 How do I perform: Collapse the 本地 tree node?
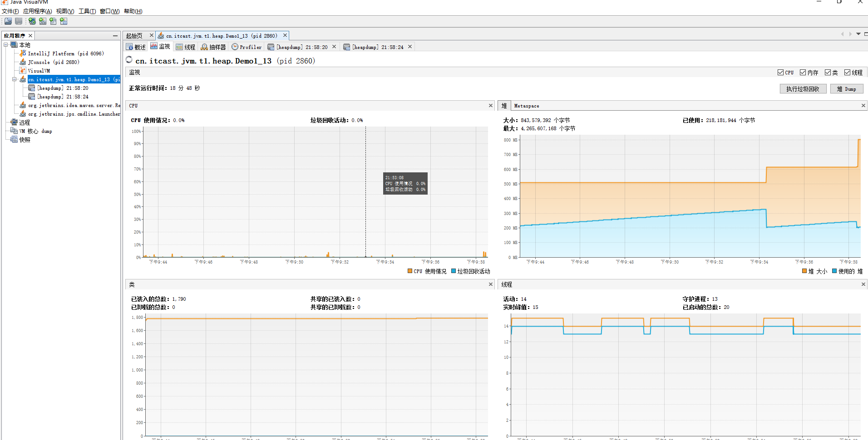coord(6,45)
